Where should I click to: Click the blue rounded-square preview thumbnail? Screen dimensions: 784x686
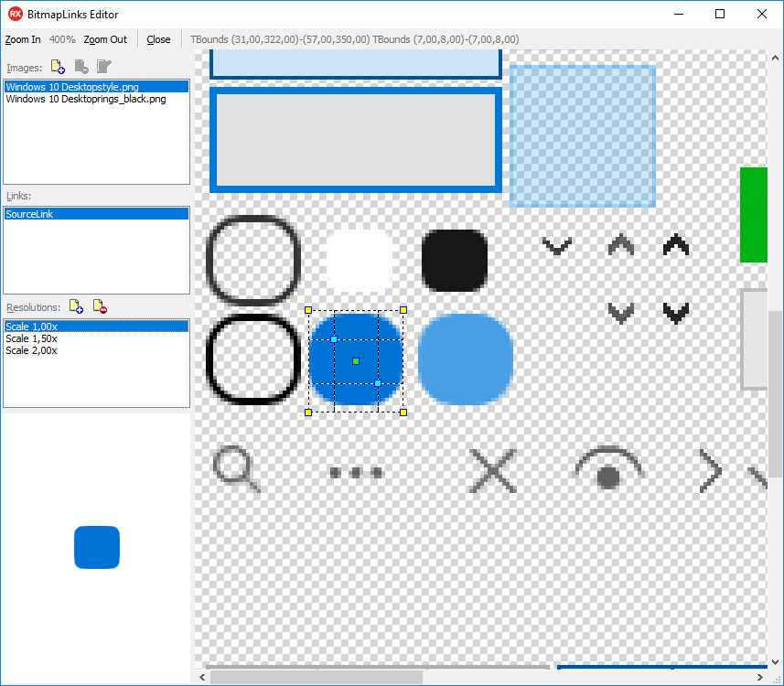coord(97,547)
